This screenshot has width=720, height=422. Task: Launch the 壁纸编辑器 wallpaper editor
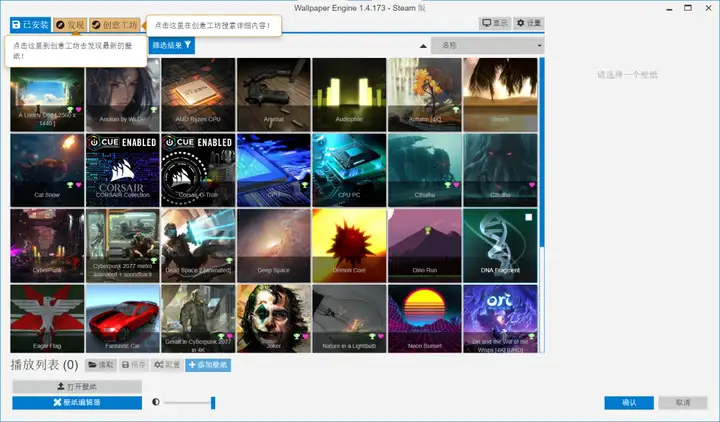tap(77, 402)
